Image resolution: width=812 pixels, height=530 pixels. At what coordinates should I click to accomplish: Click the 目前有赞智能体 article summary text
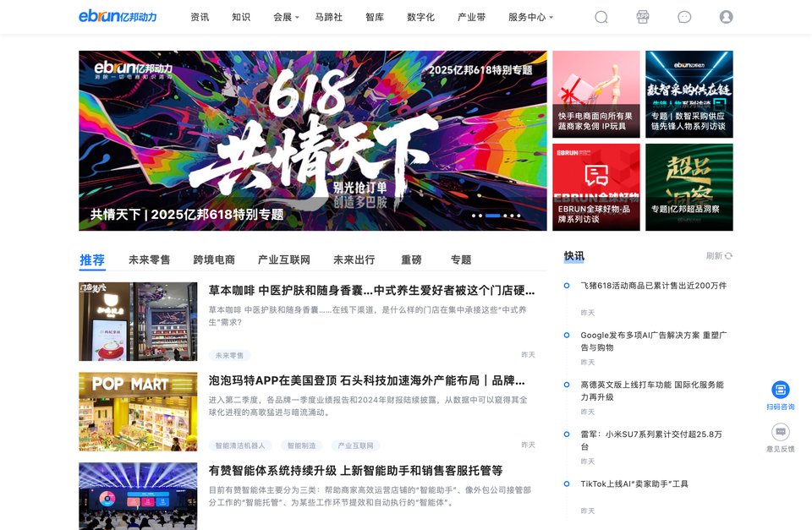pyautogui.click(x=370, y=496)
